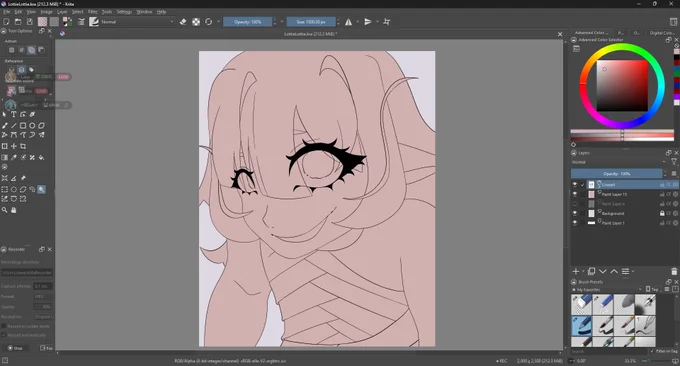Delete the selected layer trash button
Screen dimensions: 680x366
pos(674,271)
